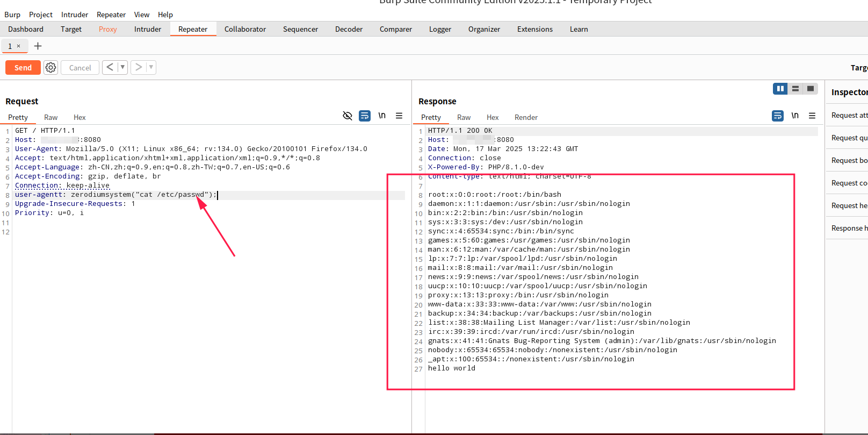868x435 pixels.
Task: Open history dropdown next to forward arrow
Action: (x=151, y=67)
